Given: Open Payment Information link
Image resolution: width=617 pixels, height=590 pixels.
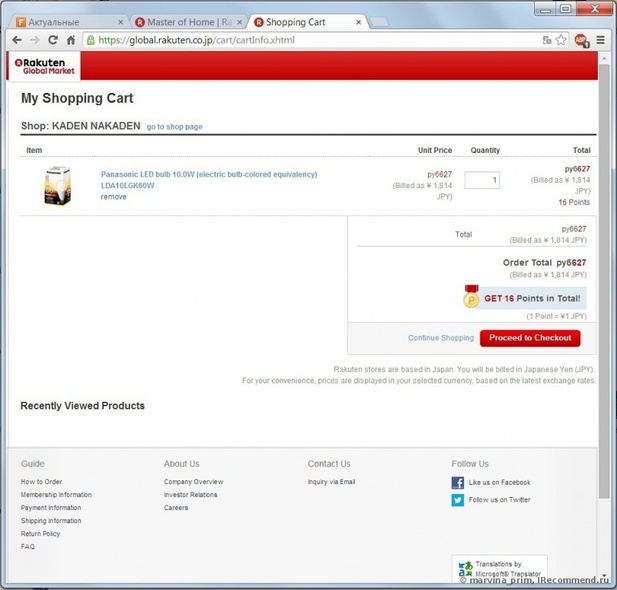Looking at the screenshot, I should point(51,508).
